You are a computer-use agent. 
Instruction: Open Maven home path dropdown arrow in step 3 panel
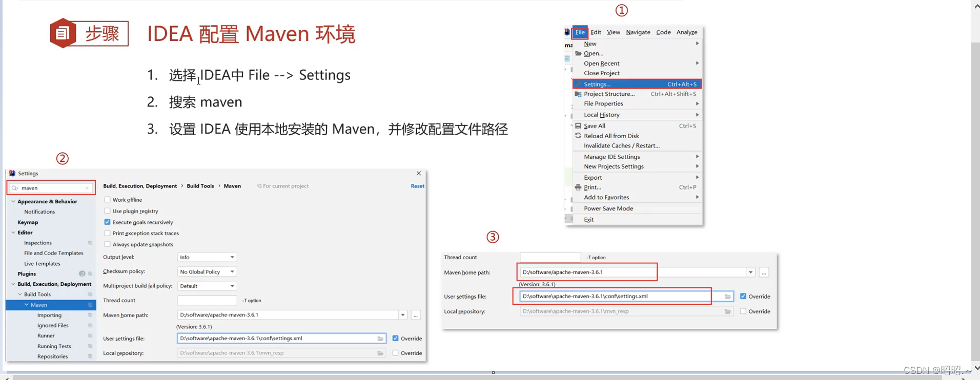pyautogui.click(x=750, y=272)
